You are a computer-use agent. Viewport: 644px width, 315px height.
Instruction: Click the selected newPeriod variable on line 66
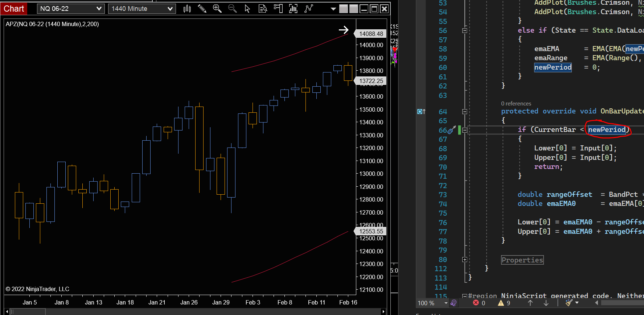tap(607, 130)
